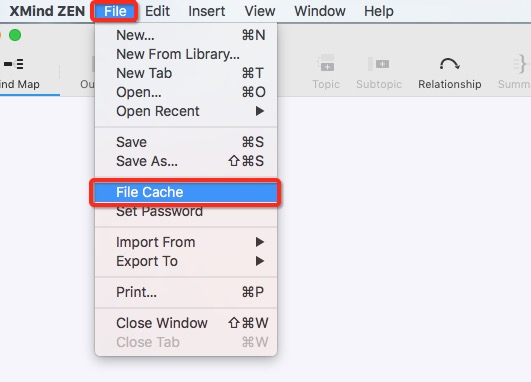531x382 pixels.
Task: Click the Summary bracket icon
Action: coord(521,64)
